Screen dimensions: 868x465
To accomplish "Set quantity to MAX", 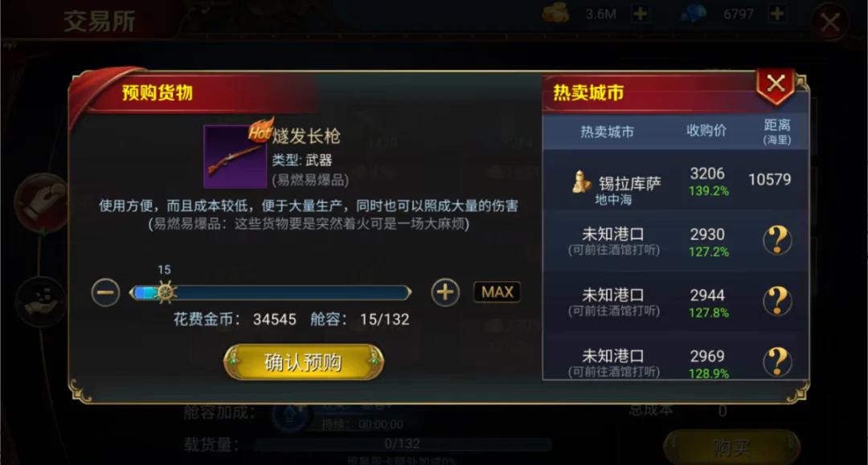I will click(x=497, y=292).
